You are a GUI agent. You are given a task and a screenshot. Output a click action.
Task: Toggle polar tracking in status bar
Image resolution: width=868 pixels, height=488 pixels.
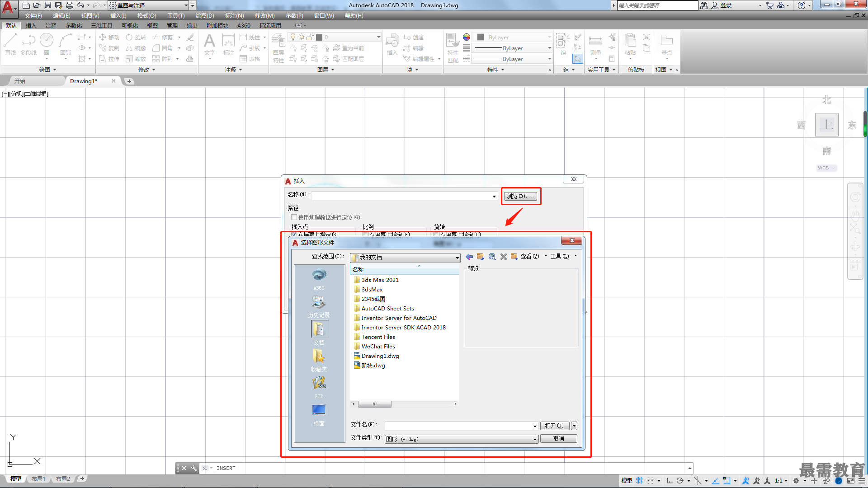(x=680, y=481)
